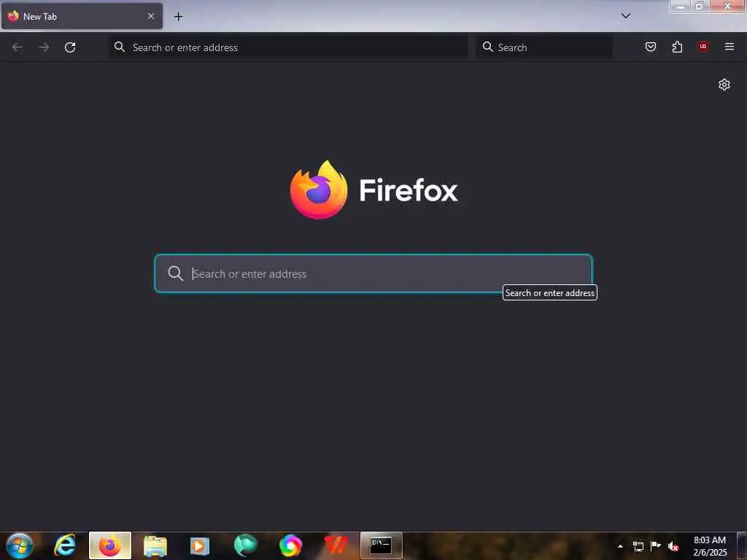Screen dimensions: 747x560
Task: Open Save to Pocket
Action: click(651, 47)
